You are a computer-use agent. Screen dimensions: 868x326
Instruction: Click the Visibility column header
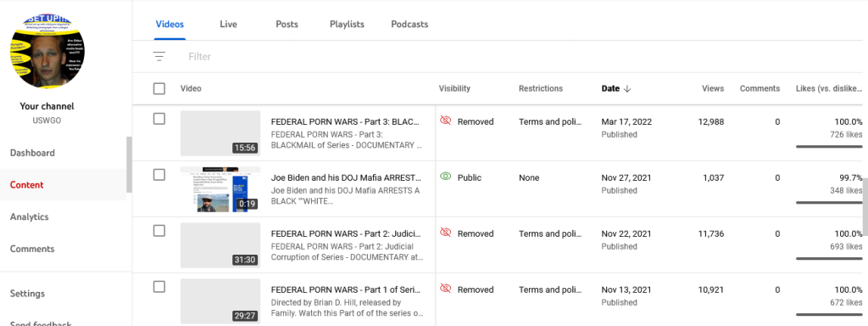(454, 88)
